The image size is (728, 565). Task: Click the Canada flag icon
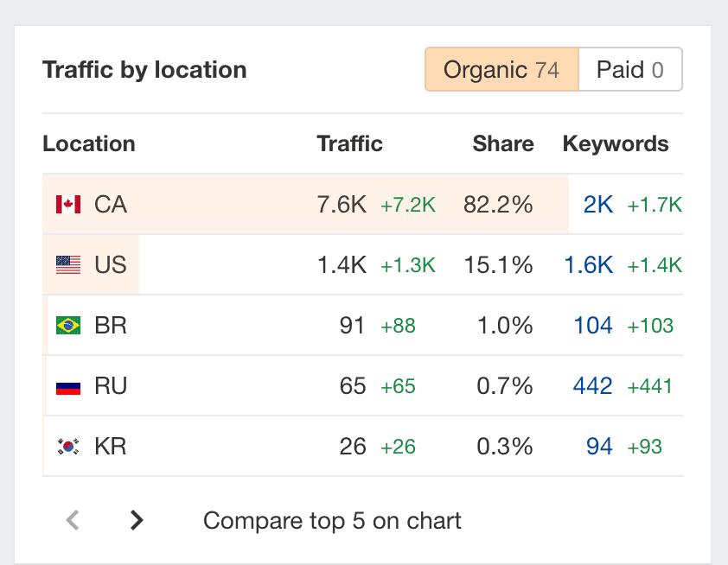pyautogui.click(x=68, y=205)
